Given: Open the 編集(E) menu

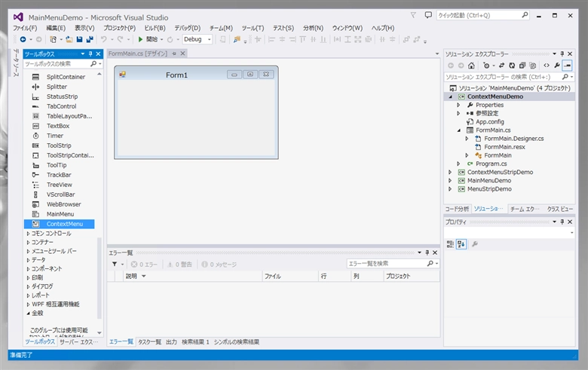Looking at the screenshot, I should point(56,28).
